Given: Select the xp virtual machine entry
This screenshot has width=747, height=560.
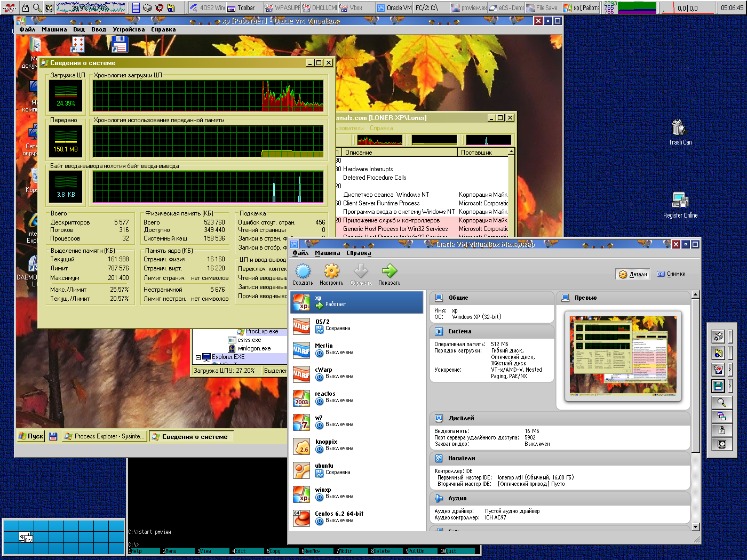Looking at the screenshot, I should pyautogui.click(x=357, y=302).
